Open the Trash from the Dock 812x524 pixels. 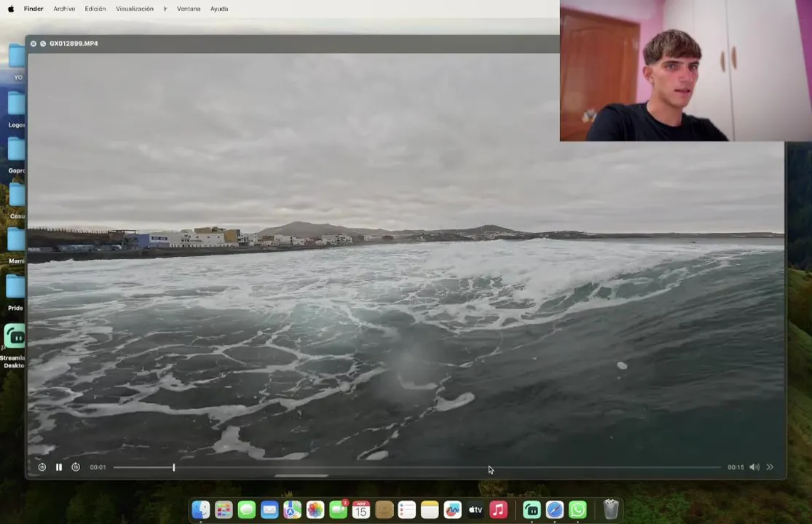[x=611, y=510]
